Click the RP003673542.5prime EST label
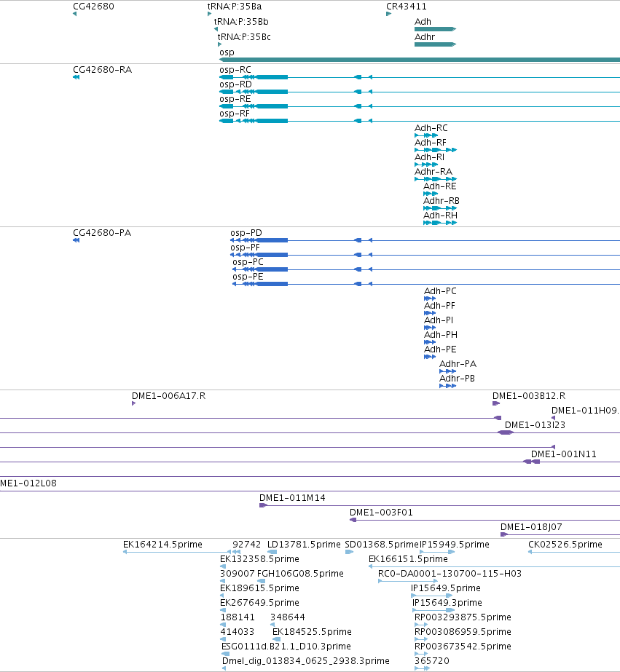Screen dimensions: 620x672 click(463, 647)
